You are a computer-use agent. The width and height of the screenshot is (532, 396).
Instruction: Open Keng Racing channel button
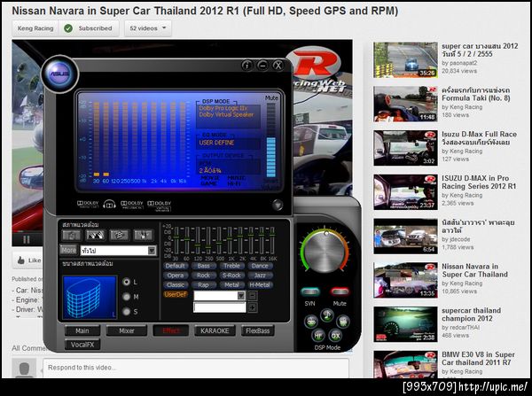[35, 28]
